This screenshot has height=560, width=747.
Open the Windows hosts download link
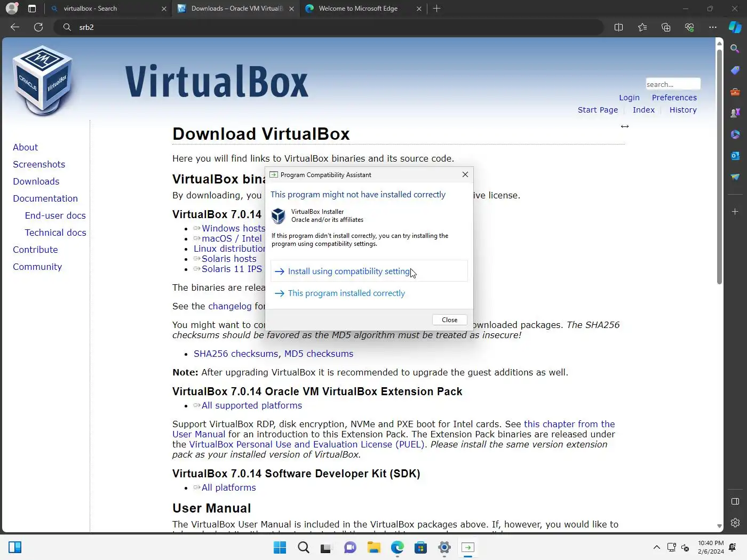coord(233,228)
